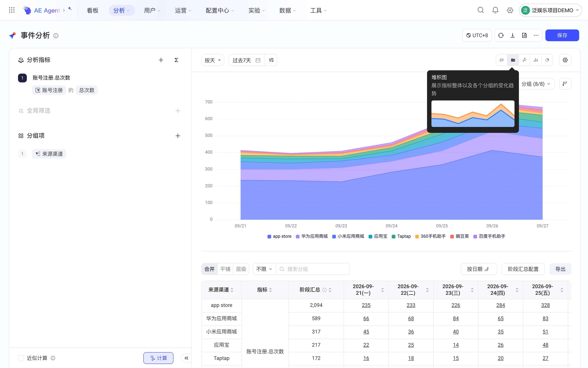This screenshot has width=588, height=368.
Task: Open the top bar settings gear
Action: (x=510, y=10)
